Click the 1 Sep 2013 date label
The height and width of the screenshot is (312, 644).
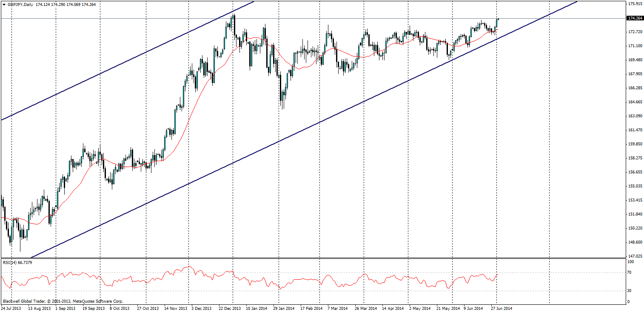pyautogui.click(x=65, y=309)
